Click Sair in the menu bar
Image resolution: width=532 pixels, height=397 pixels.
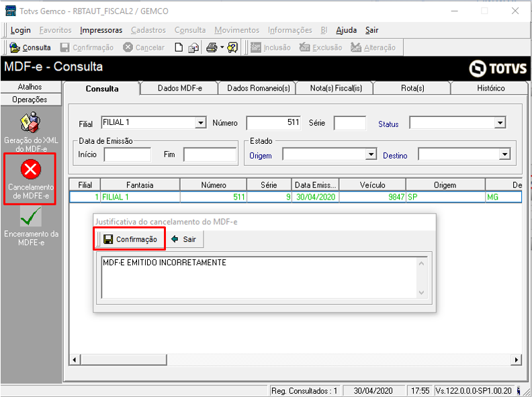point(372,30)
